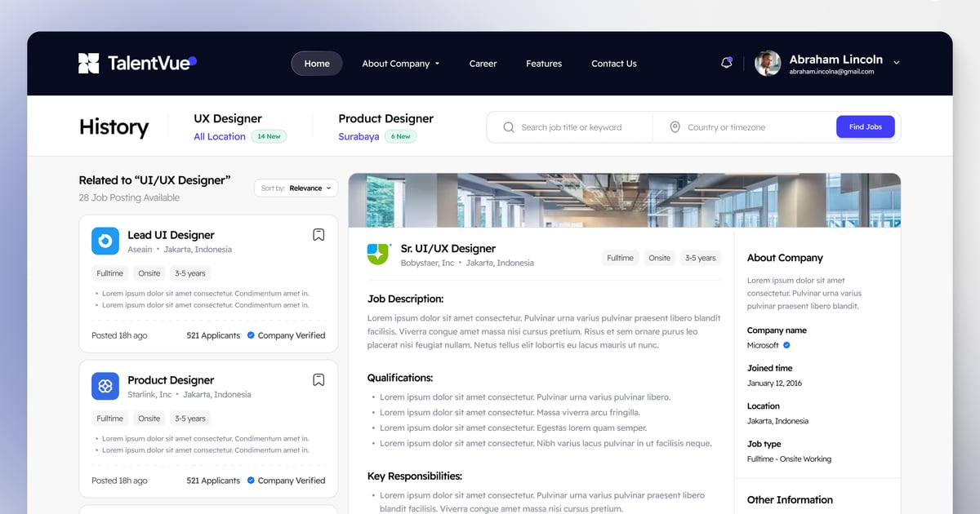Click 3-5 years tag in job detail header
The image size is (980, 514).
[701, 258]
